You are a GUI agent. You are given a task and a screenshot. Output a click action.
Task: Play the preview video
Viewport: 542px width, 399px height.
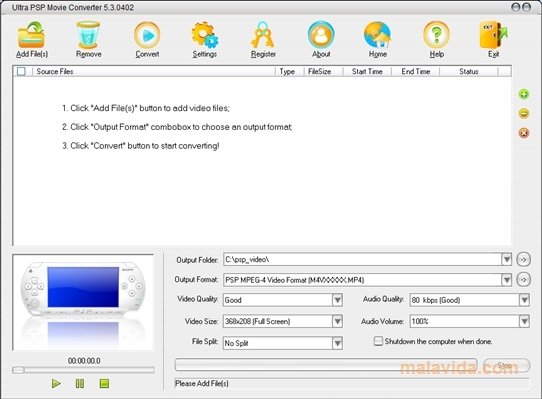tap(56, 383)
